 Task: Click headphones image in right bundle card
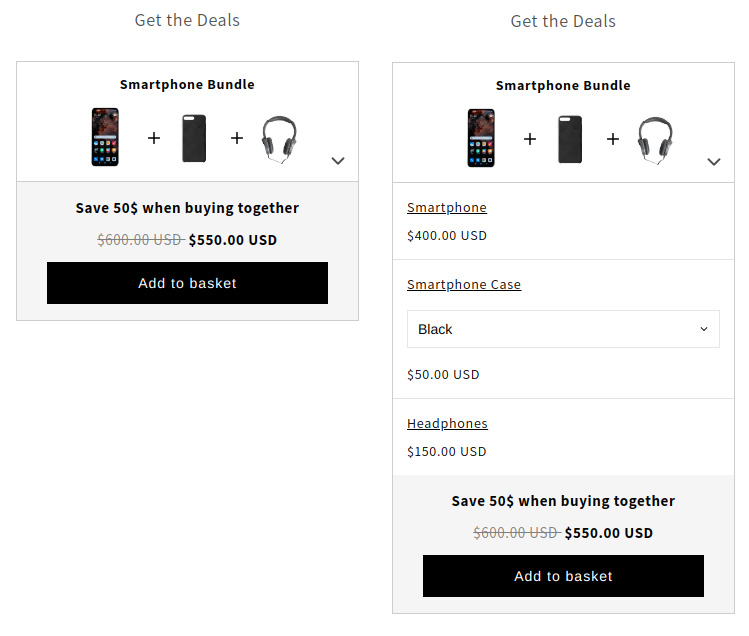(655, 140)
